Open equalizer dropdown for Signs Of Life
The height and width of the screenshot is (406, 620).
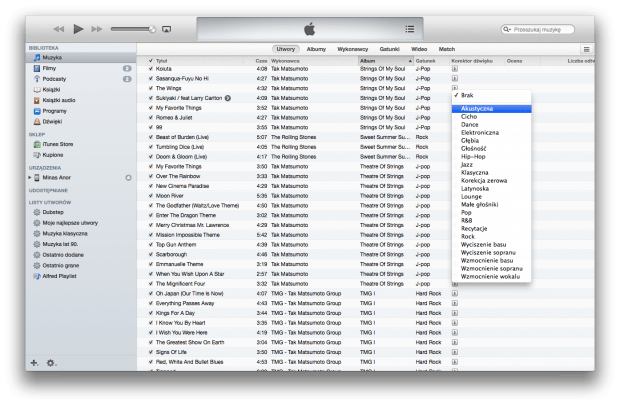pyautogui.click(x=455, y=352)
